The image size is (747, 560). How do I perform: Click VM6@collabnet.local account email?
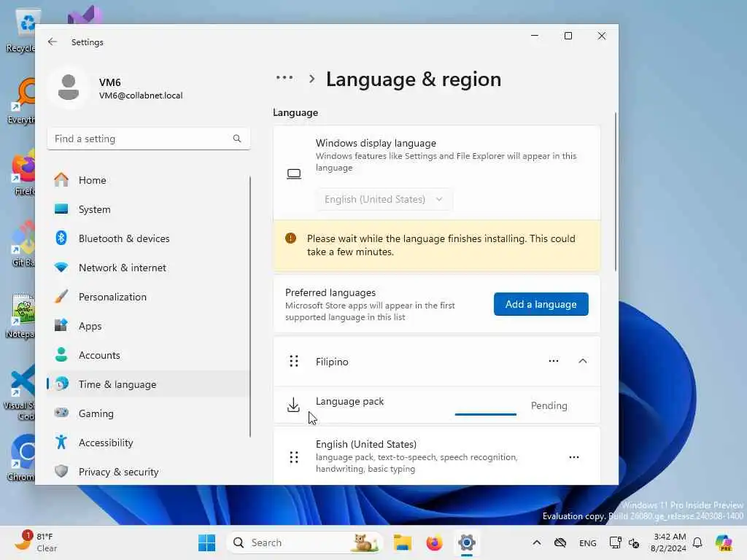pos(141,96)
